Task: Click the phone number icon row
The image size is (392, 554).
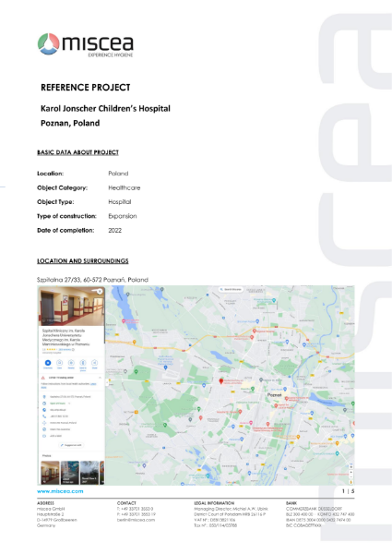Action: pos(44,416)
